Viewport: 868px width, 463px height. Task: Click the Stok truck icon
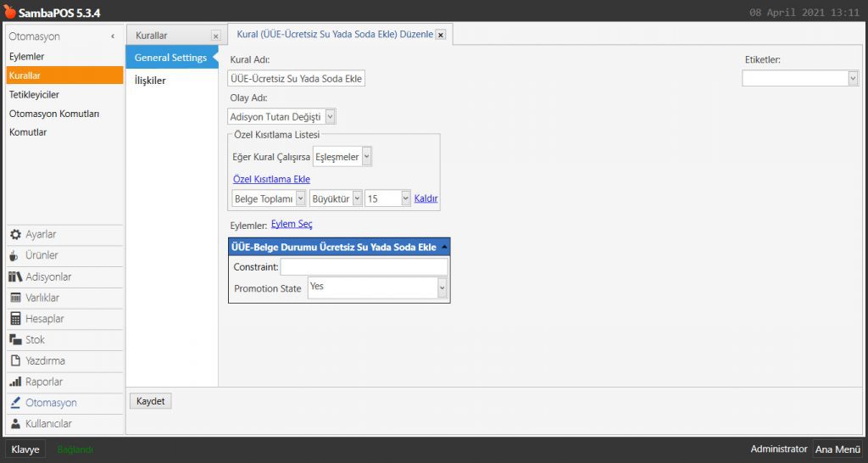(15, 340)
